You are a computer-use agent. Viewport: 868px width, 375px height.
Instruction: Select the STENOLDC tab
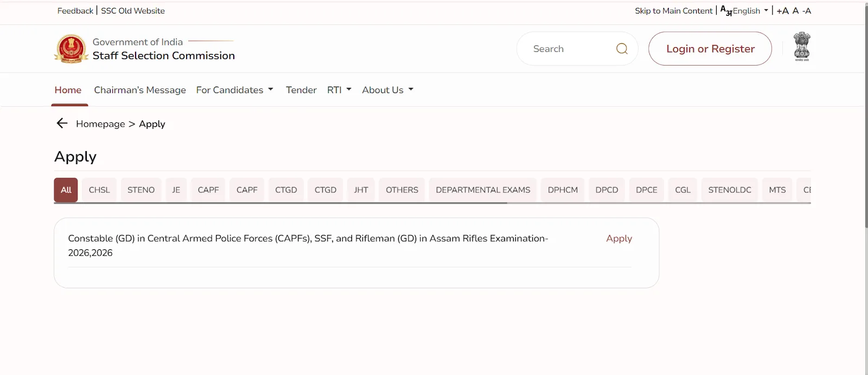click(730, 190)
